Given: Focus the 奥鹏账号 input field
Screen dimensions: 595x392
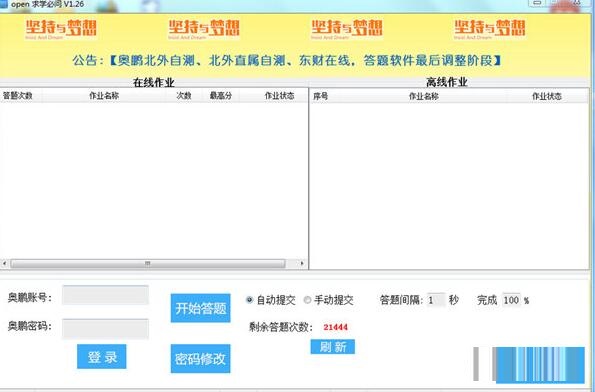Looking at the screenshot, I should point(105,295).
